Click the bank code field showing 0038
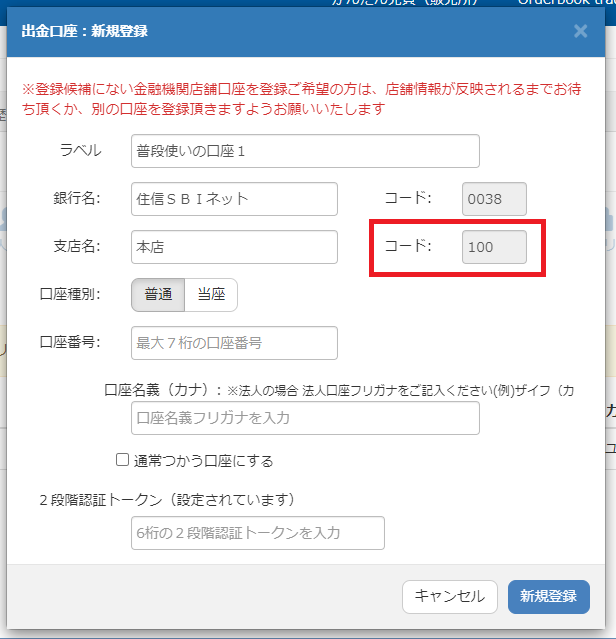The width and height of the screenshot is (616, 639). [x=494, y=199]
